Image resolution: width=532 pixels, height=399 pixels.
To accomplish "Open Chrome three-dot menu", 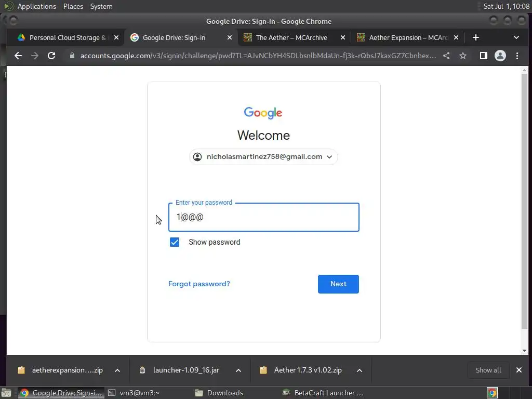I will [x=517, y=56].
